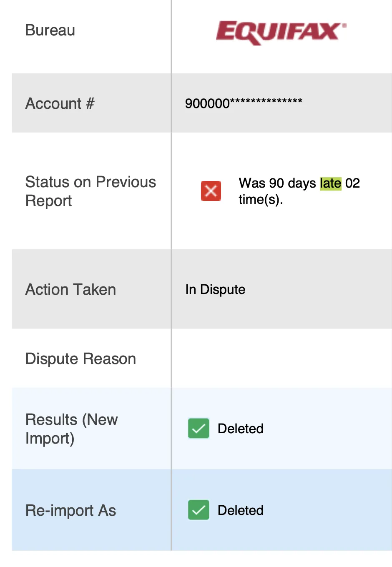392x567 pixels.
Task: Click the 'Action Taken' label
Action: 70,289
